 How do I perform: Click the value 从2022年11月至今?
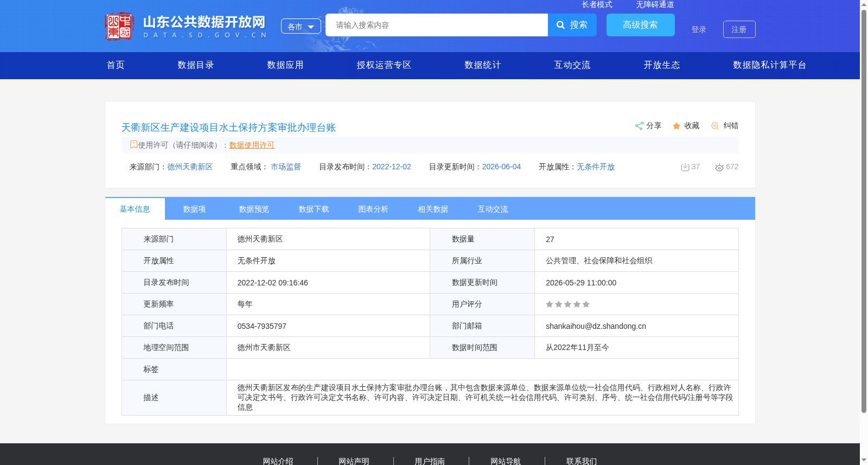[x=577, y=348]
